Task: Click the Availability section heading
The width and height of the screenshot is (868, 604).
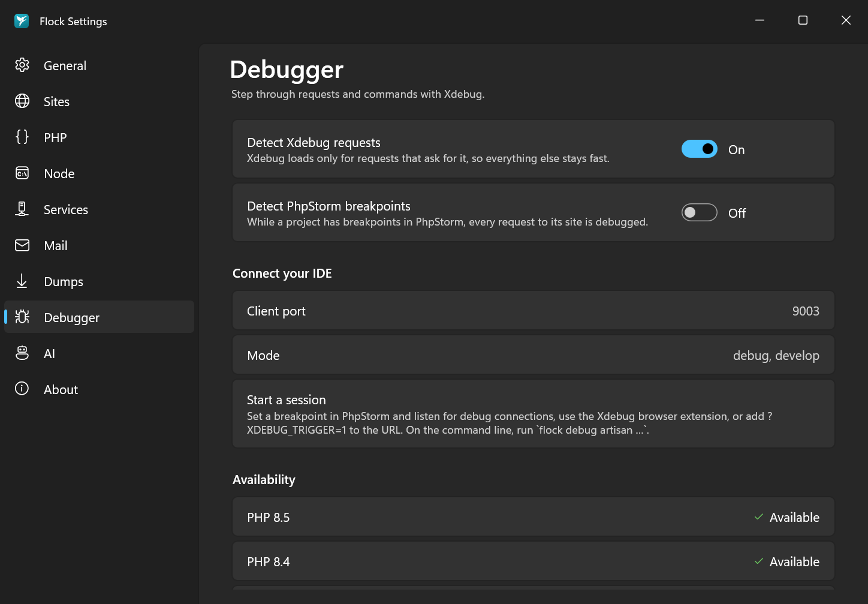Action: coord(264,479)
